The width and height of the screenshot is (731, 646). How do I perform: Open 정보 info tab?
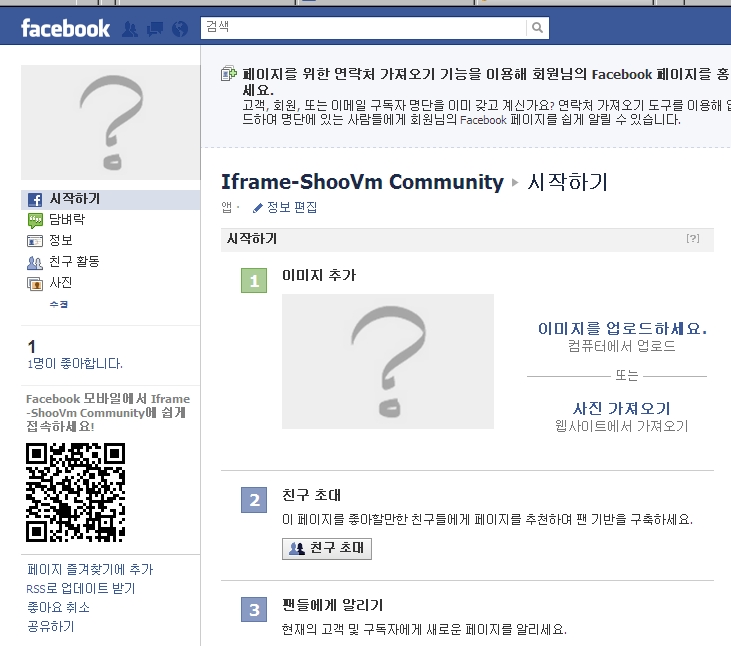(x=61, y=241)
